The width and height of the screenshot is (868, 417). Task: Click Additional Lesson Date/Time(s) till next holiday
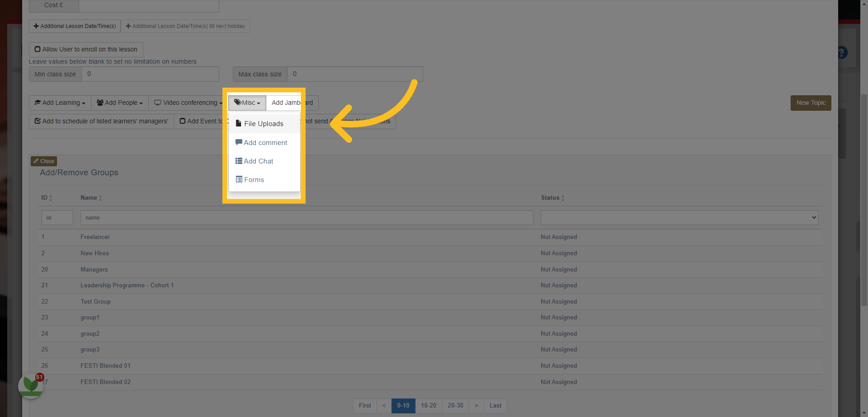185,26
